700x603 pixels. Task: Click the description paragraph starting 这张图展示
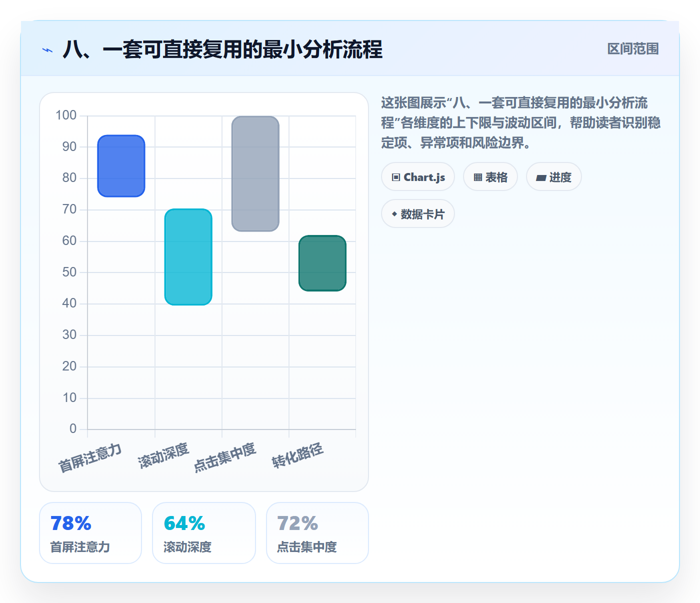pyautogui.click(x=521, y=123)
